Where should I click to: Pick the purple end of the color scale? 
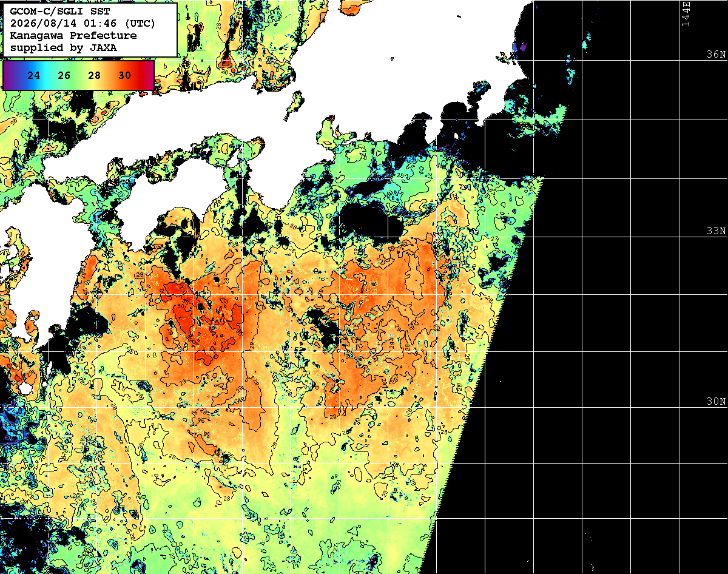click(8, 75)
